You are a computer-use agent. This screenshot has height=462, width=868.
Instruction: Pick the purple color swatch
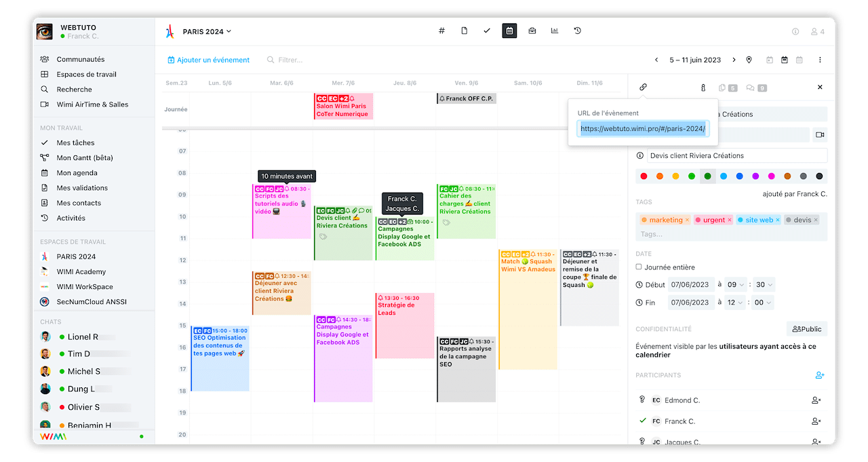(755, 176)
